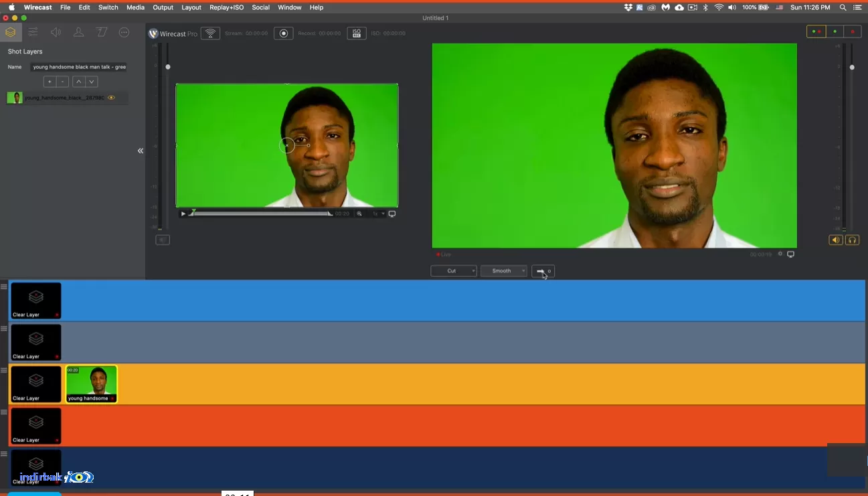Open the Shot Layers panel icon
This screenshot has width=868, height=496.
pyautogui.click(x=10, y=32)
